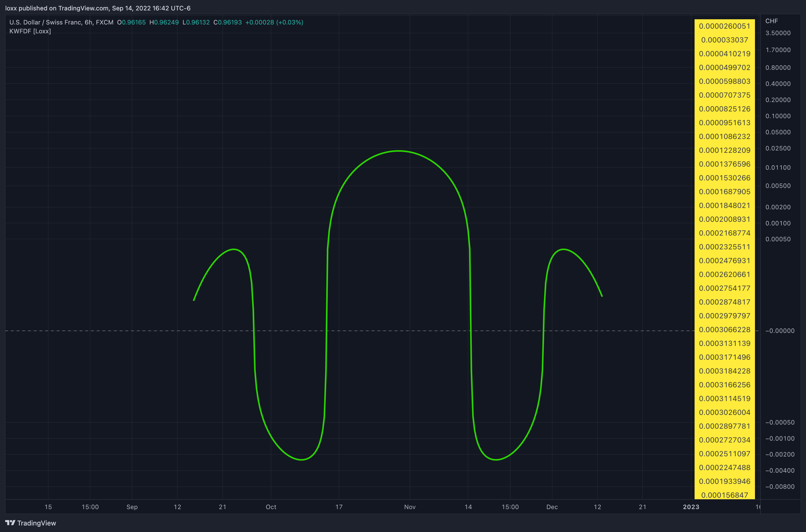Click the 0.0001530266 value
This screenshot has height=532, width=806.
(725, 178)
